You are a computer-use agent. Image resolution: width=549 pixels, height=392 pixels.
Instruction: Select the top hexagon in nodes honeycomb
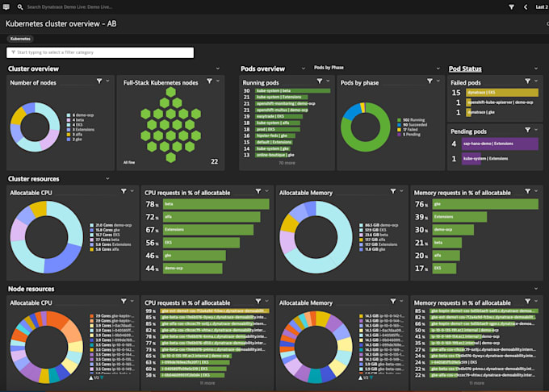(x=171, y=92)
